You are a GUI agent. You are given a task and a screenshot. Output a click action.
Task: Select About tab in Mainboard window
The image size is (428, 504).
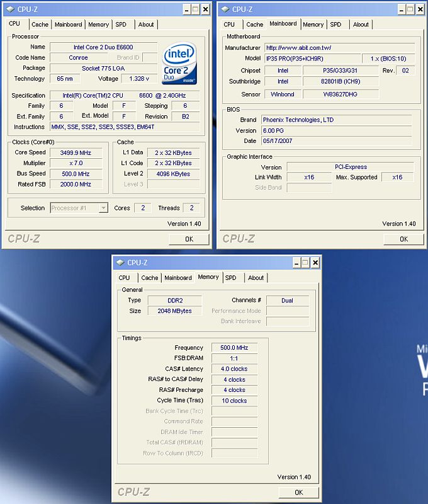point(361,25)
